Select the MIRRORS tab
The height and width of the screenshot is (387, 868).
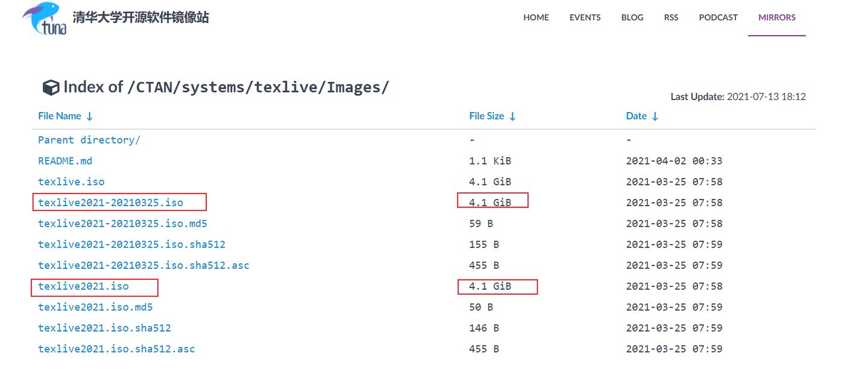pos(776,17)
